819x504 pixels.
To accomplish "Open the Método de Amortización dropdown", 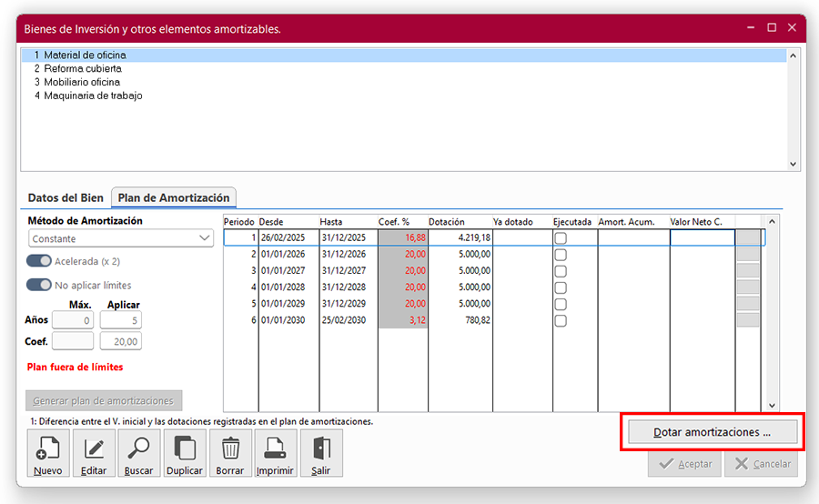I will 120,238.
